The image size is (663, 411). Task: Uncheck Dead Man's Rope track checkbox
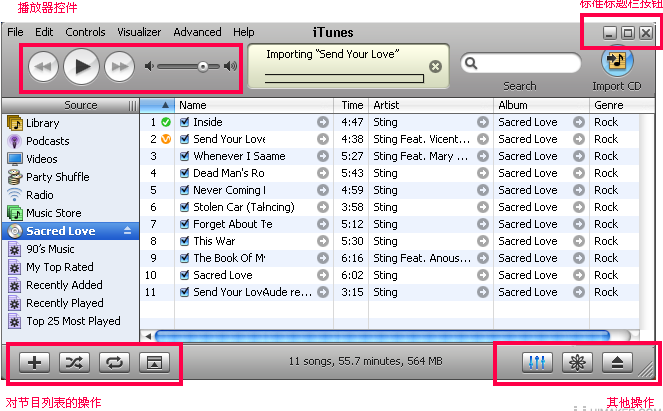(184, 173)
